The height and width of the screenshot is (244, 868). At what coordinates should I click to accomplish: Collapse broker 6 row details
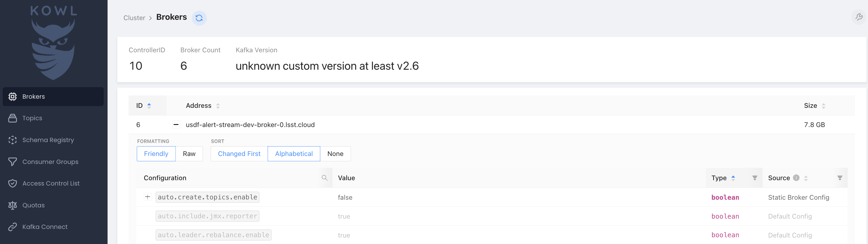(x=176, y=125)
